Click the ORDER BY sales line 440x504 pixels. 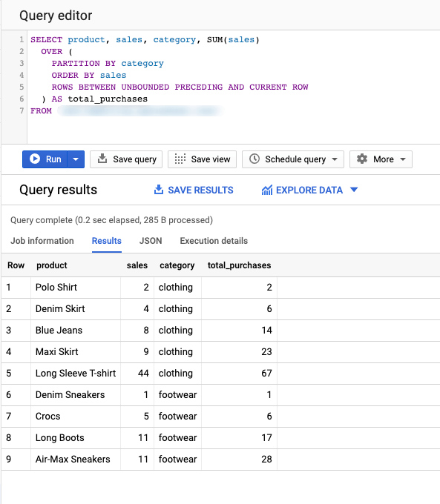89,75
